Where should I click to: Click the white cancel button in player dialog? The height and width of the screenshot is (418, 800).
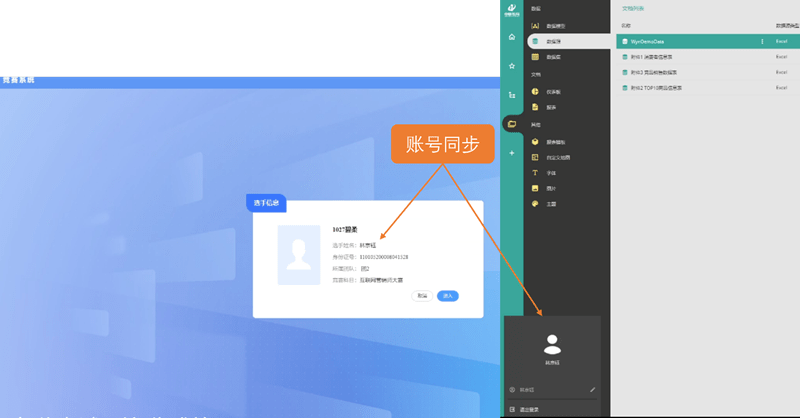pyautogui.click(x=422, y=296)
